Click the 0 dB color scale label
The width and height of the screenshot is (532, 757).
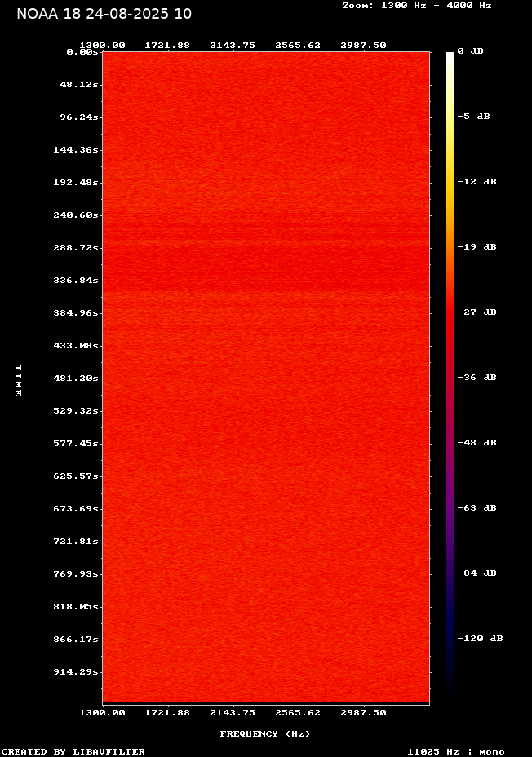click(470, 51)
